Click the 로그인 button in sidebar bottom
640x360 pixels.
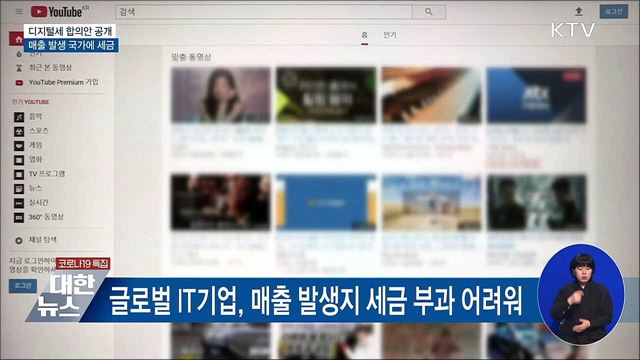(x=23, y=286)
